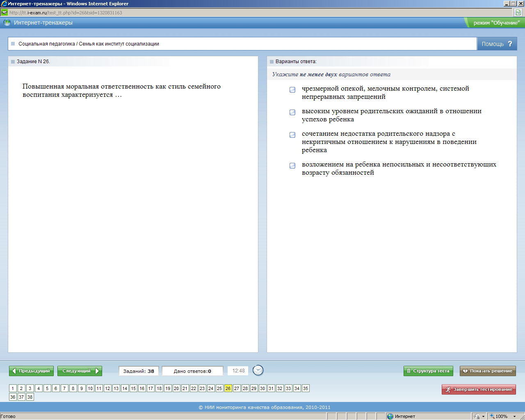
Task: Click the security lock icon in status bar
Action: coord(477,416)
